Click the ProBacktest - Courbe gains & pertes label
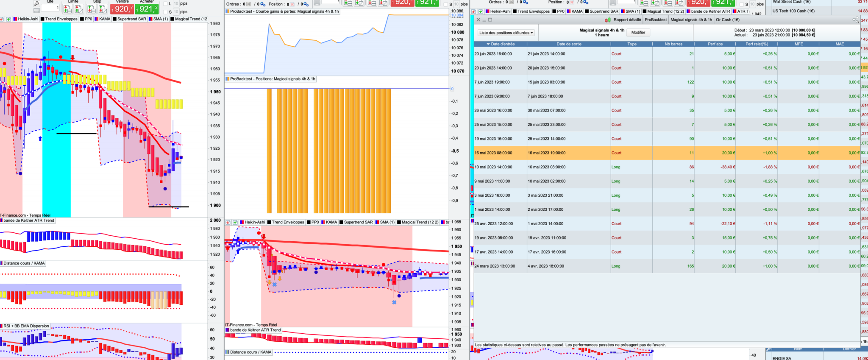The width and height of the screenshot is (868, 360). pyautogui.click(x=284, y=11)
